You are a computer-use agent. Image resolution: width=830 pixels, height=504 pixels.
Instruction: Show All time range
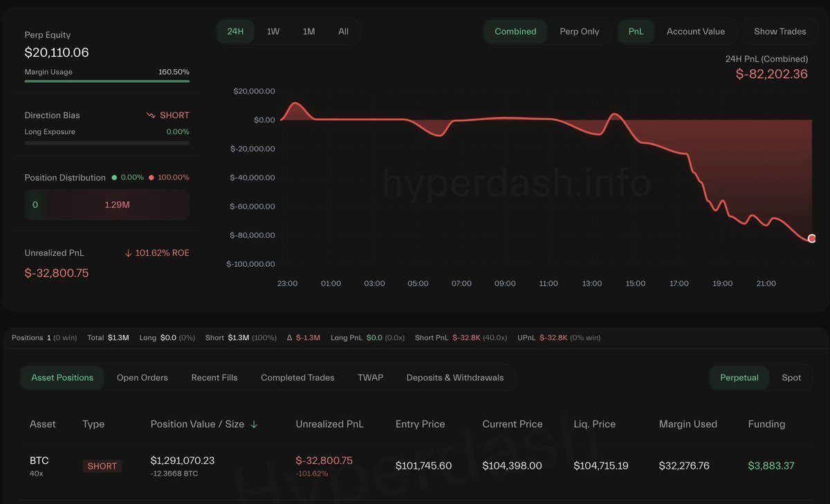[x=343, y=32]
